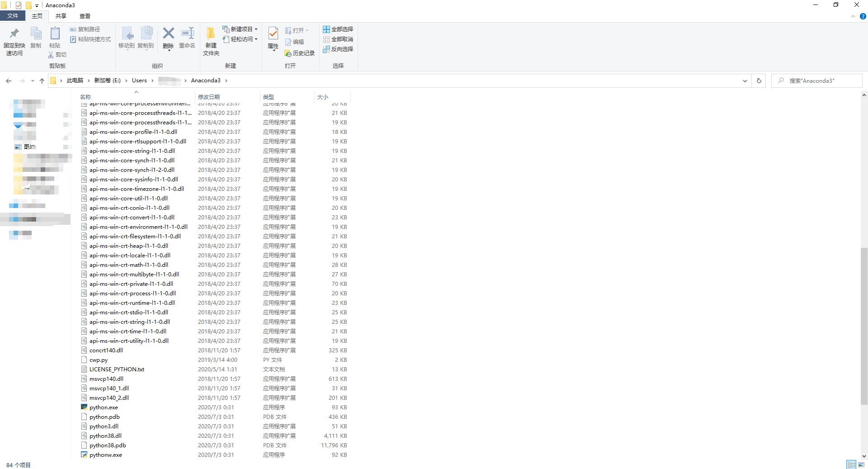Open the Delete options dropdown arrow
The image size is (868, 469).
pos(169,50)
